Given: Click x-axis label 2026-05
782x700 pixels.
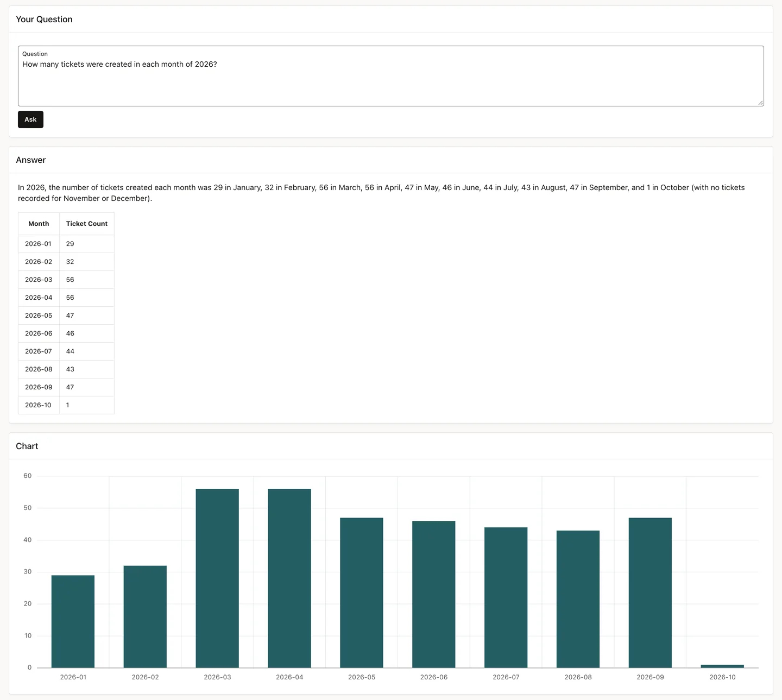Looking at the screenshot, I should pos(362,677).
